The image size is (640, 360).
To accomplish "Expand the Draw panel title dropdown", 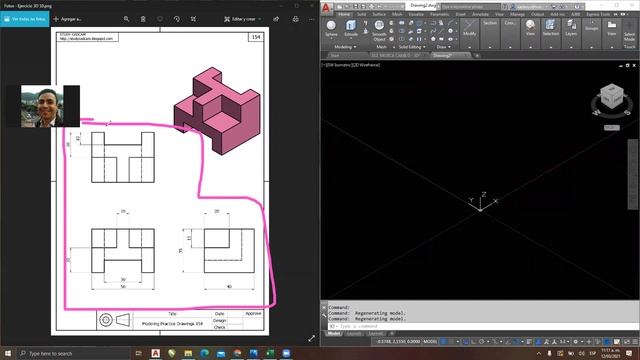I will pyautogui.click(x=444, y=47).
